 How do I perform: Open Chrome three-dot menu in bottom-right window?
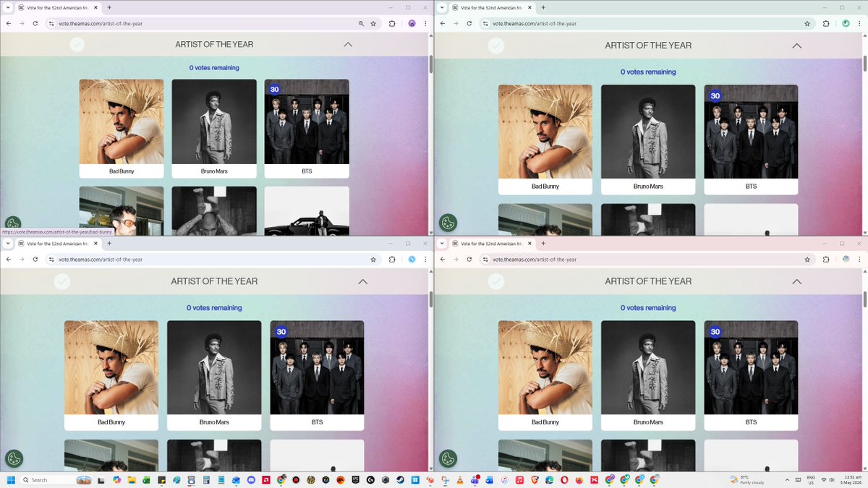coord(859,259)
